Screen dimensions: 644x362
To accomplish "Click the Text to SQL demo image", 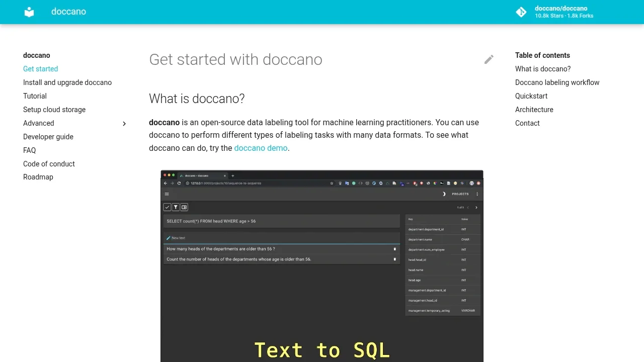I will [x=322, y=266].
